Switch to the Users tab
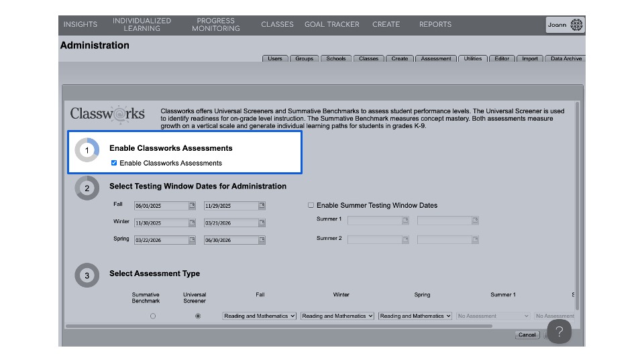644x362 pixels. pyautogui.click(x=275, y=59)
